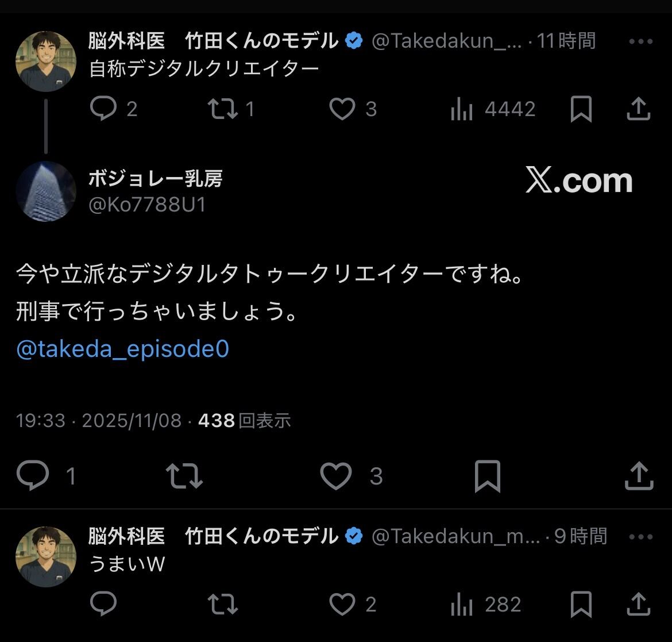Viewport: 672px width, 642px height.
Task: Share the main post via share icon
Action: [x=639, y=475]
